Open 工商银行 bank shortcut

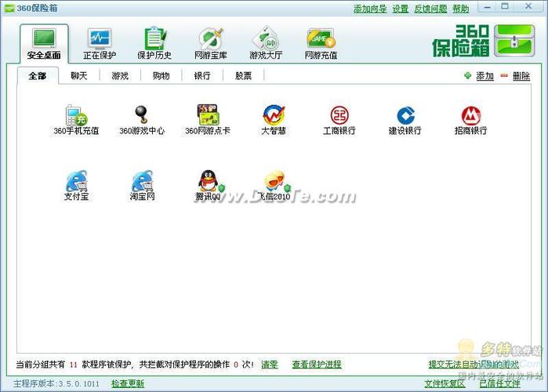[x=339, y=116]
